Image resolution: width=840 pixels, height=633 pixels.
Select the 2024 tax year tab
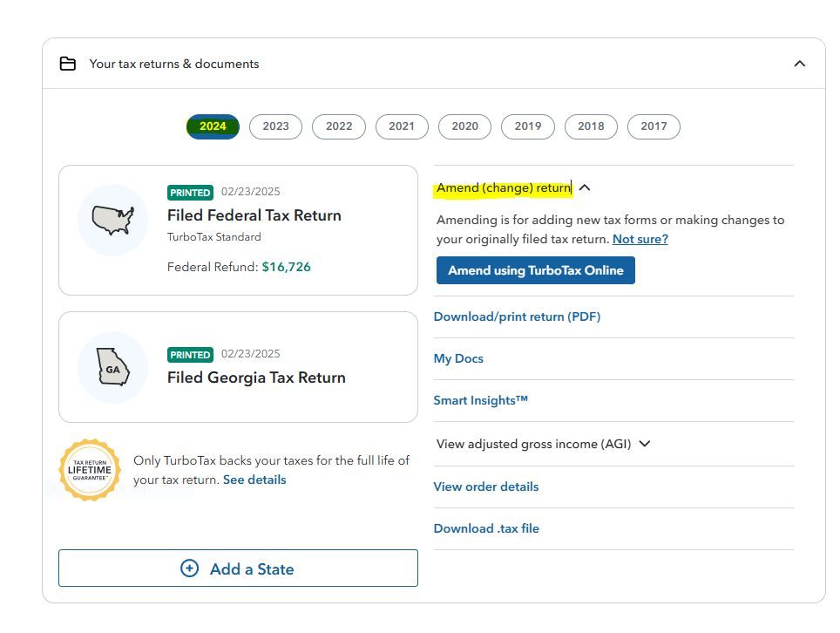[x=213, y=126]
